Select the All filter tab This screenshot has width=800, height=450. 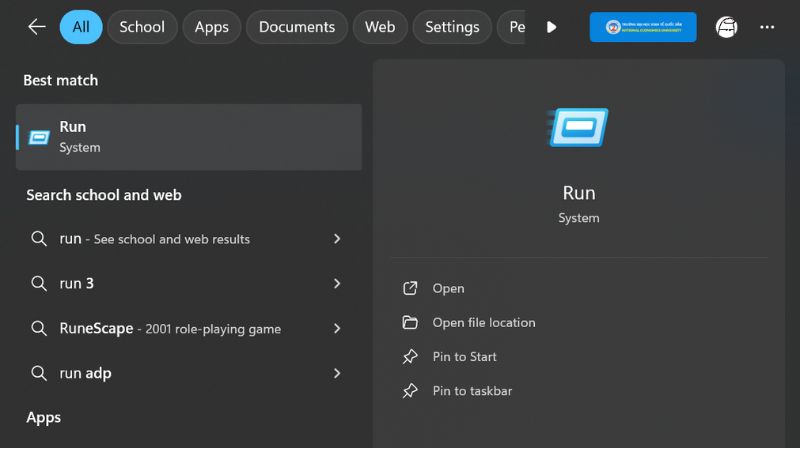pyautogui.click(x=81, y=27)
